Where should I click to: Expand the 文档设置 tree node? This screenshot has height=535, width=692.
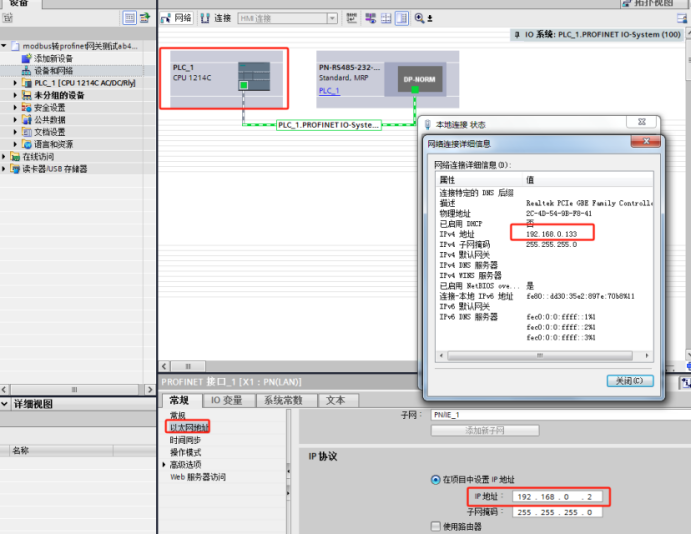pos(15,132)
